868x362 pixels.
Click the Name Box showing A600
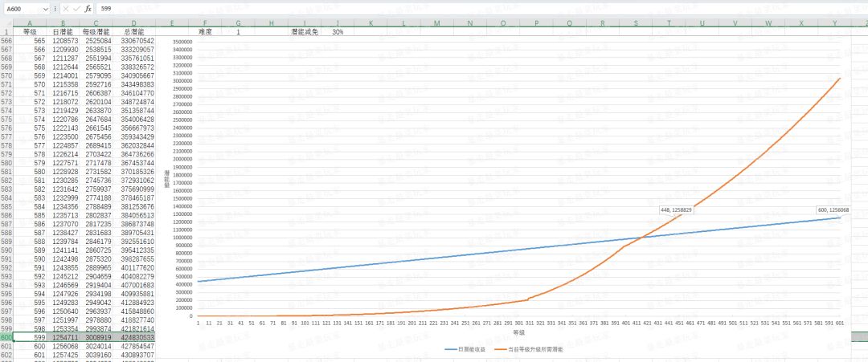[23, 9]
